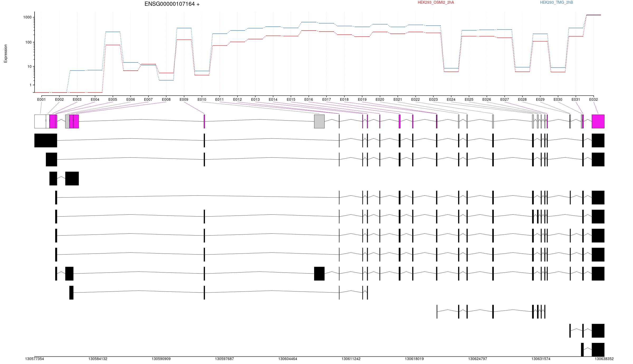Click exon label E016
Screen dimensions: 633x364
[309, 99]
